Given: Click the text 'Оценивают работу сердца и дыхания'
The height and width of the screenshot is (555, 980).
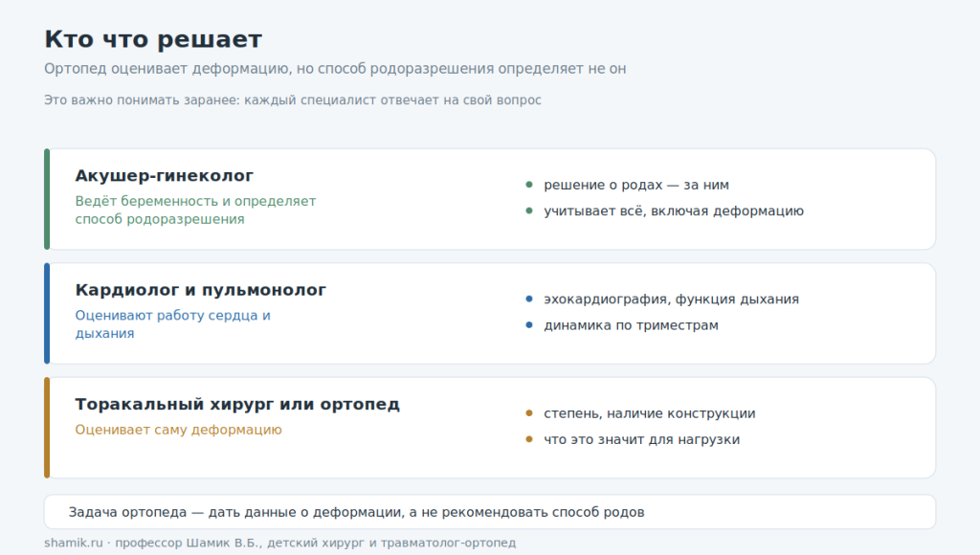Looking at the screenshot, I should [173, 324].
